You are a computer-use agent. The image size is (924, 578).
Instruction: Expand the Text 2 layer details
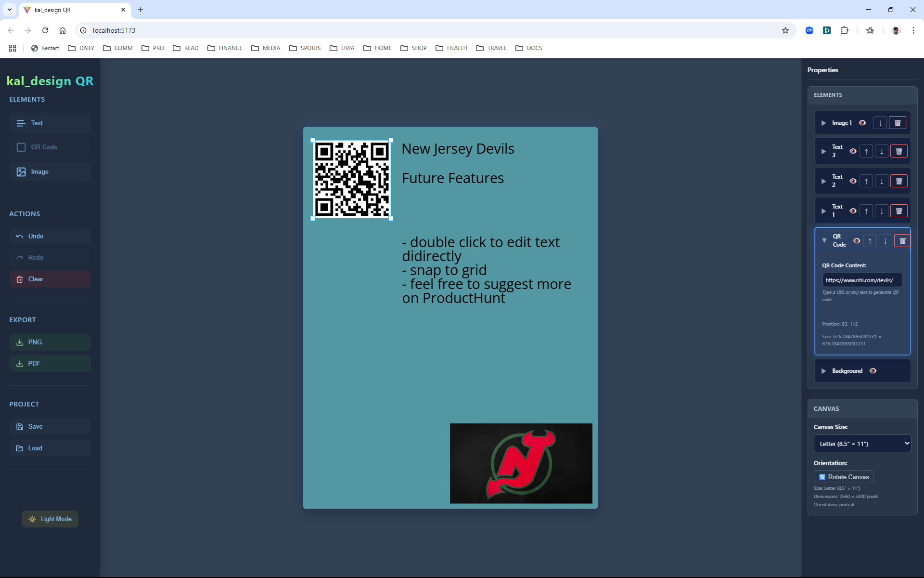coord(823,181)
